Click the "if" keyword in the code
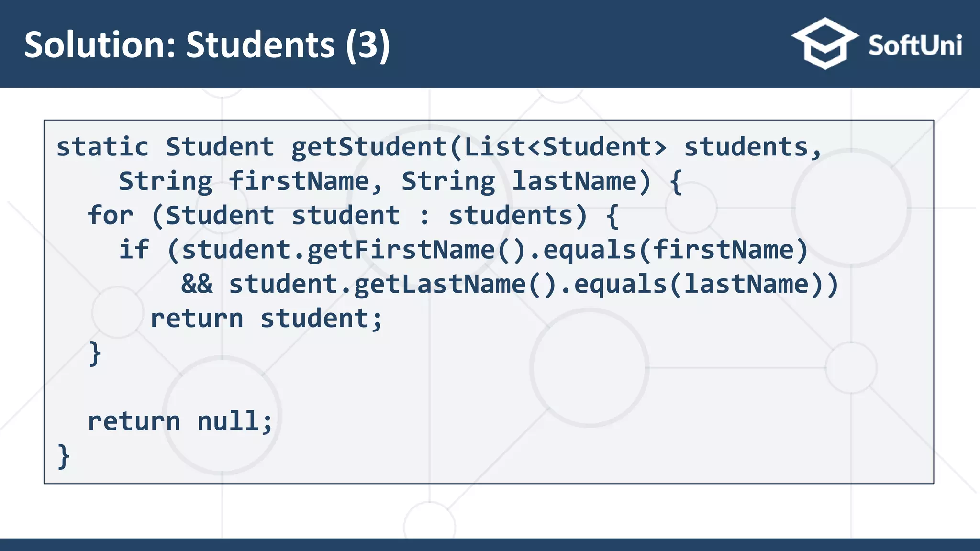Viewport: 980px width, 551px height. (x=134, y=250)
